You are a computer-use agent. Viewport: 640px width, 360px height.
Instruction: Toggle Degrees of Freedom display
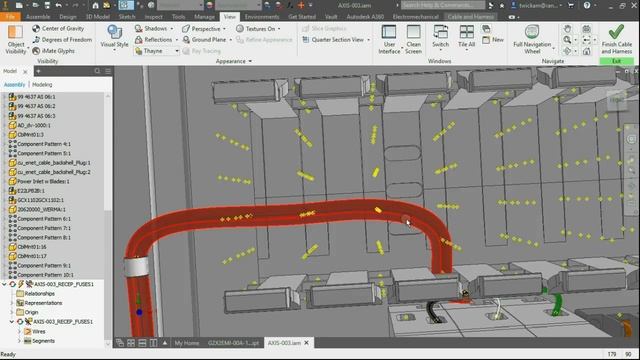[x=62, y=40]
